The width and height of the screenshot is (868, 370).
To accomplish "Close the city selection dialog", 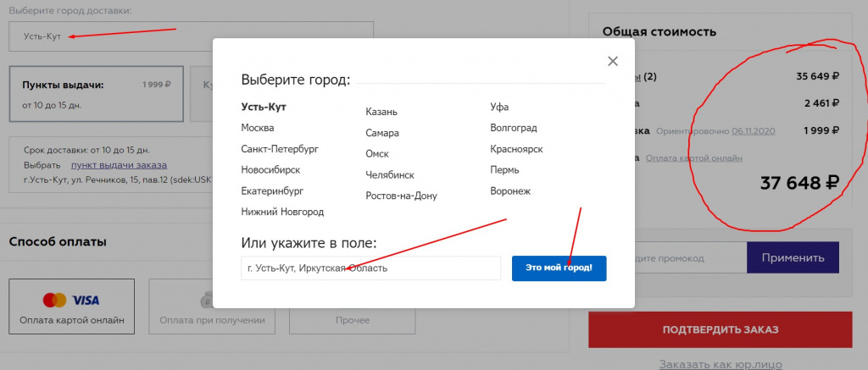I will [x=612, y=62].
